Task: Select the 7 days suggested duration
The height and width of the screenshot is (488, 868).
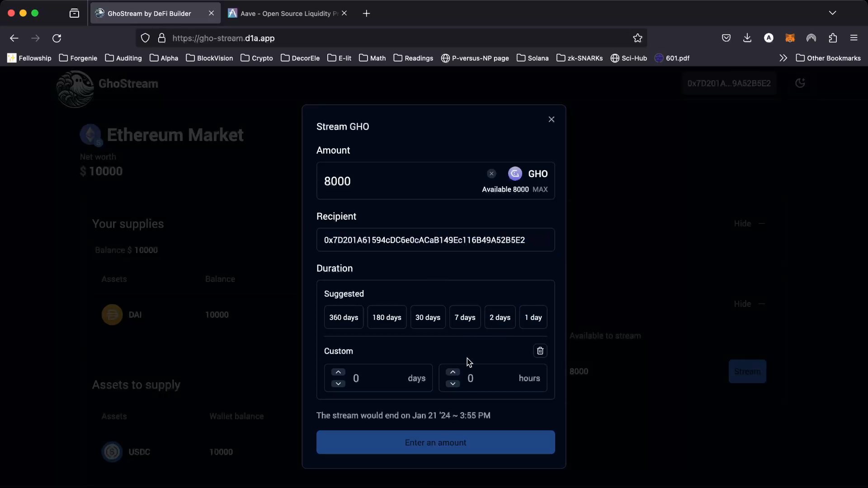Action: (x=465, y=317)
